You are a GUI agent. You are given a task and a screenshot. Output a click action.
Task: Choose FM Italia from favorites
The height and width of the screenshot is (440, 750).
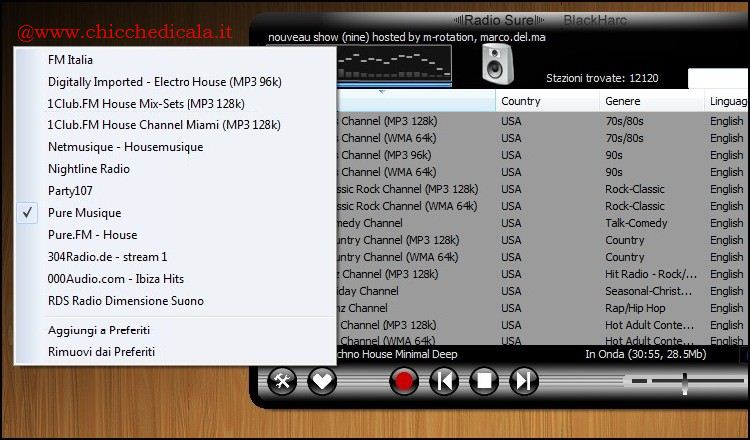(70, 59)
